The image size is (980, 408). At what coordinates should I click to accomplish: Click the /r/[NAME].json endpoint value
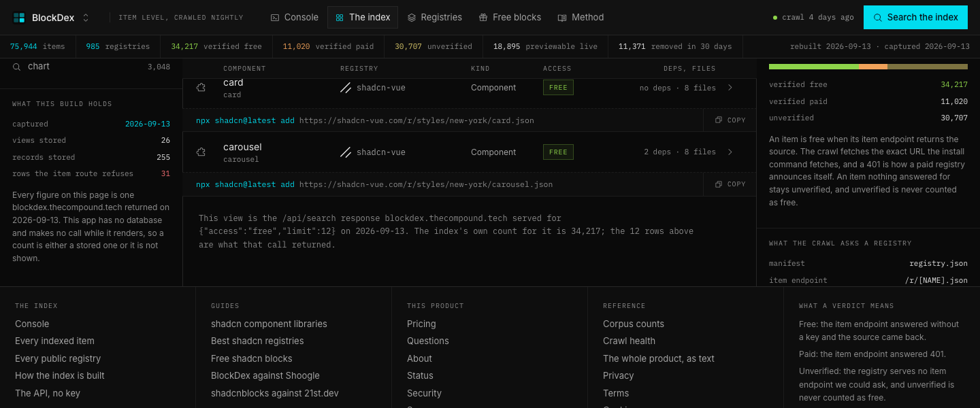point(936,281)
